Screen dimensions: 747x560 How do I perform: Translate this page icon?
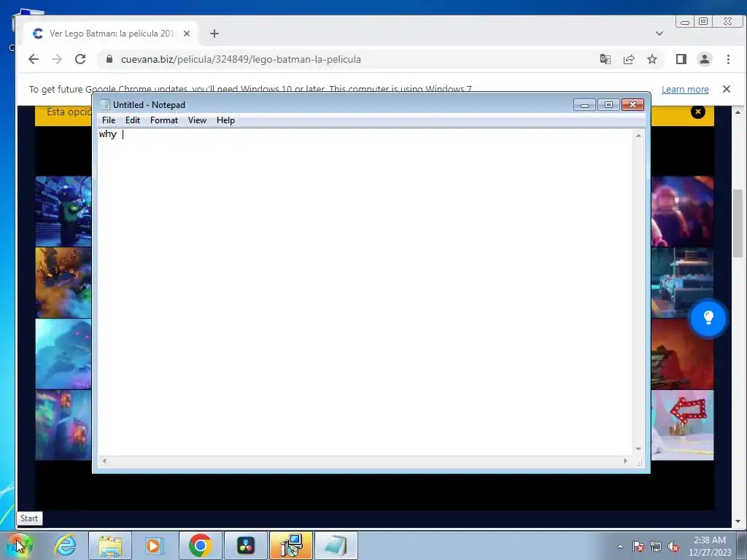(605, 59)
